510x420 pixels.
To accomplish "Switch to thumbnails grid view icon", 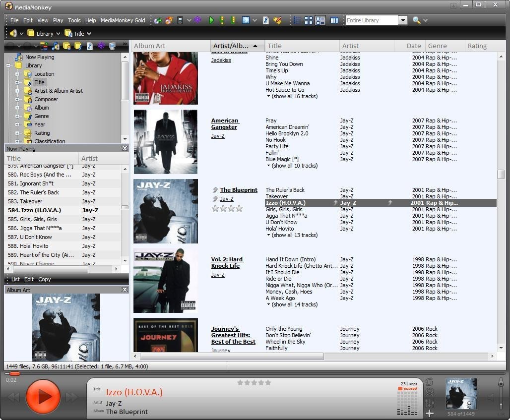I will [309, 20].
